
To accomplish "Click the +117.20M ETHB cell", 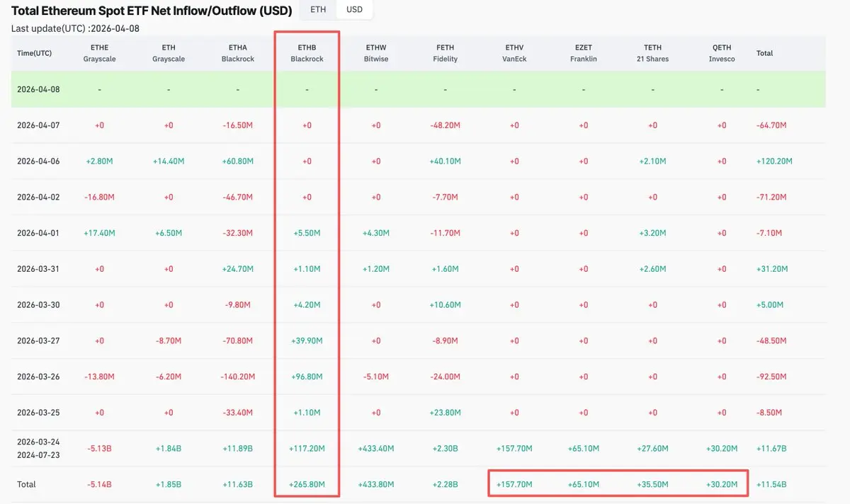I will click(x=307, y=449).
